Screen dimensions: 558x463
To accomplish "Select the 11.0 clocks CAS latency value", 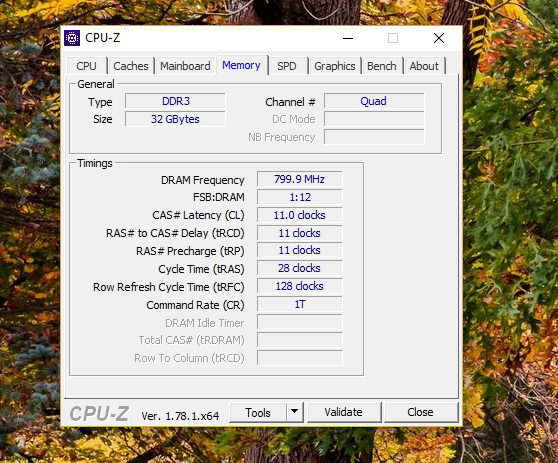I will point(300,215).
